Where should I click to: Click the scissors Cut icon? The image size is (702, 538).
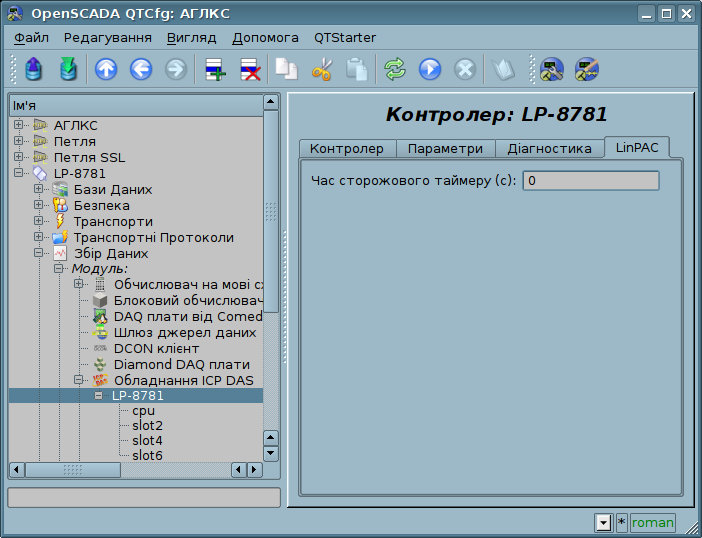pyautogui.click(x=322, y=69)
